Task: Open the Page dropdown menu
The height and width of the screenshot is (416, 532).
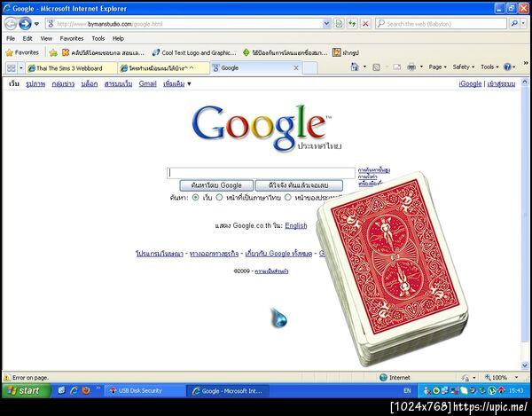Action: pos(438,67)
